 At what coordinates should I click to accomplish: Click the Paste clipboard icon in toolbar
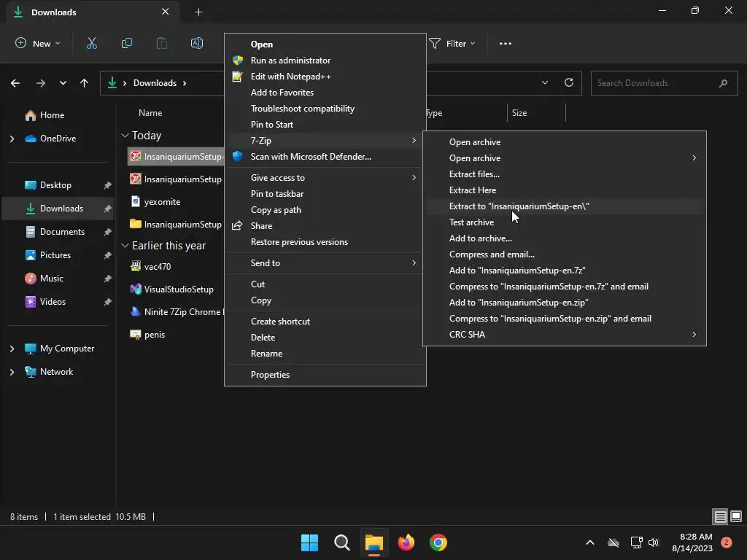coord(162,43)
